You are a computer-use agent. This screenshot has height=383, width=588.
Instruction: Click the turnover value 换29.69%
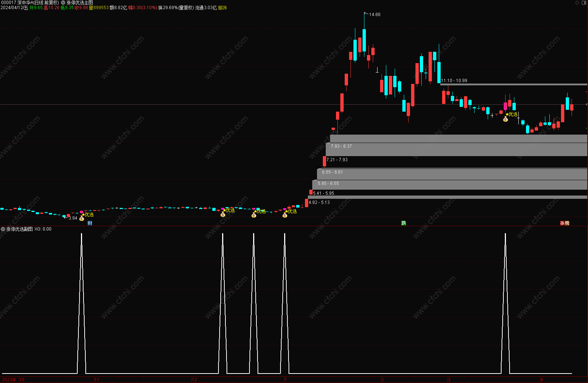click(x=168, y=8)
